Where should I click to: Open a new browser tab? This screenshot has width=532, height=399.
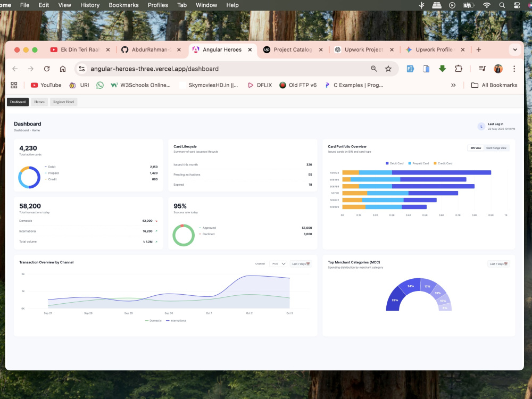pos(479,50)
